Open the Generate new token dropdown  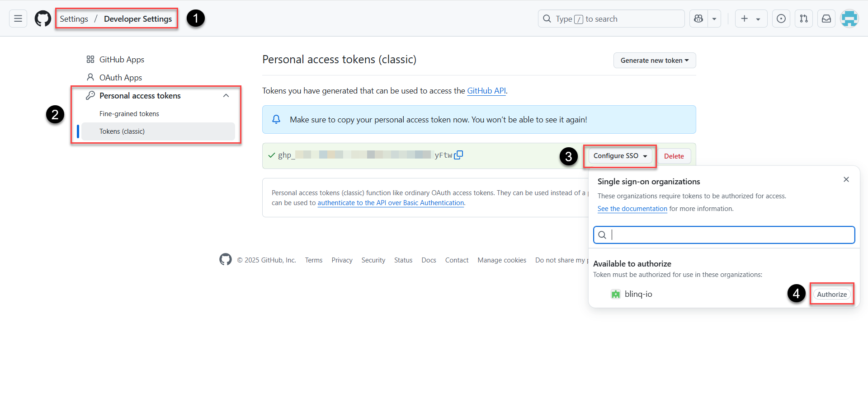[x=654, y=60]
